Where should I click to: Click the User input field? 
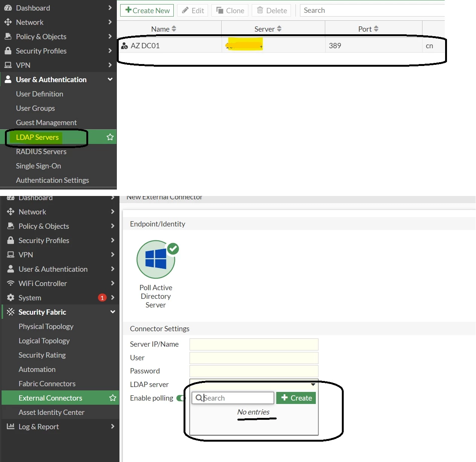pyautogui.click(x=254, y=358)
